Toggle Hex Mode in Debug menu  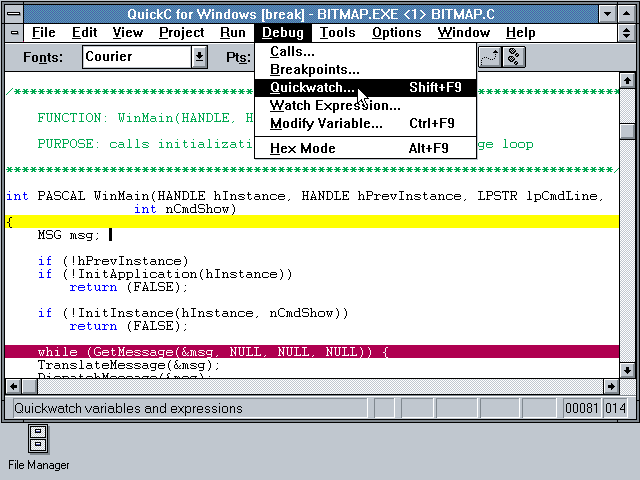point(365,148)
